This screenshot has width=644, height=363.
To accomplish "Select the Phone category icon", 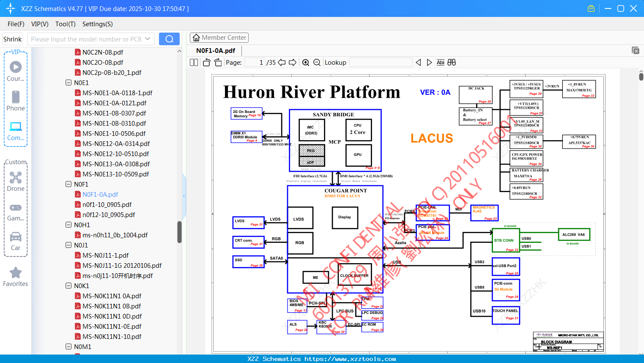I will pyautogui.click(x=16, y=97).
